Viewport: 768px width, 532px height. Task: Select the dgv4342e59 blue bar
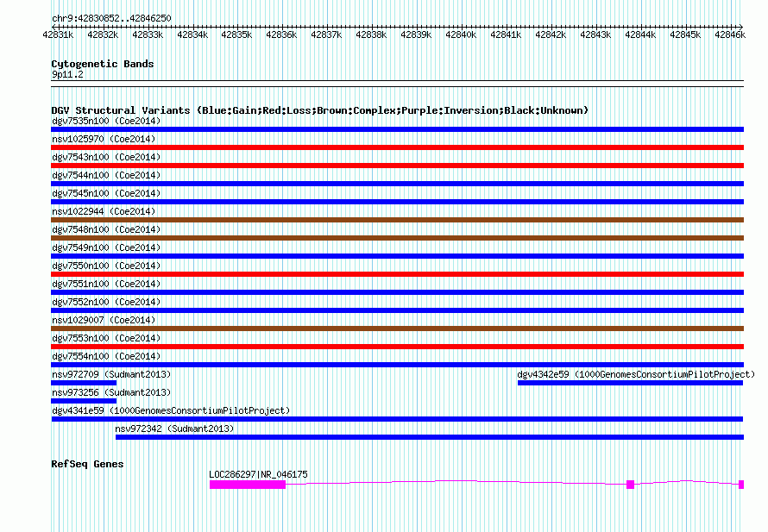tap(631, 383)
